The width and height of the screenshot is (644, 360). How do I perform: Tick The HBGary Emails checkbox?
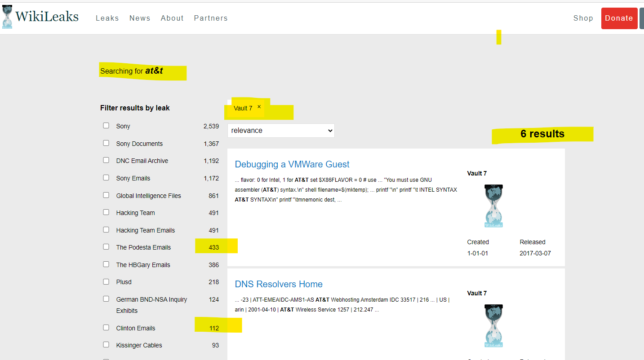point(106,264)
